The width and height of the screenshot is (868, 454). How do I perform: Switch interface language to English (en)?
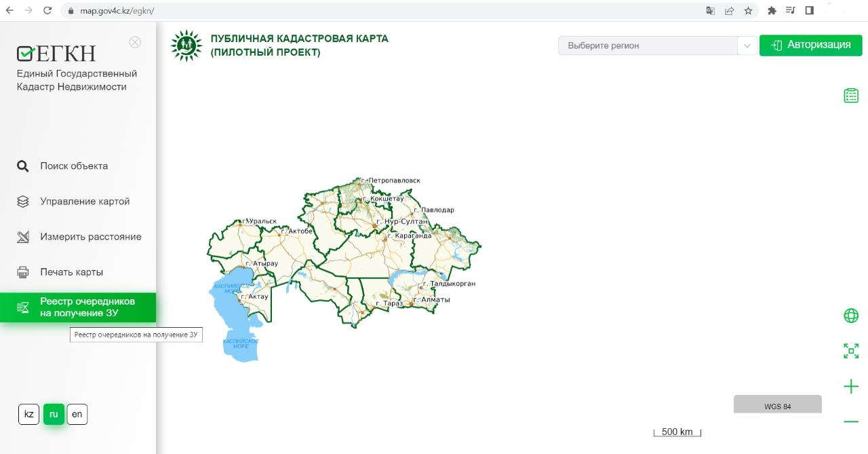pos(77,414)
